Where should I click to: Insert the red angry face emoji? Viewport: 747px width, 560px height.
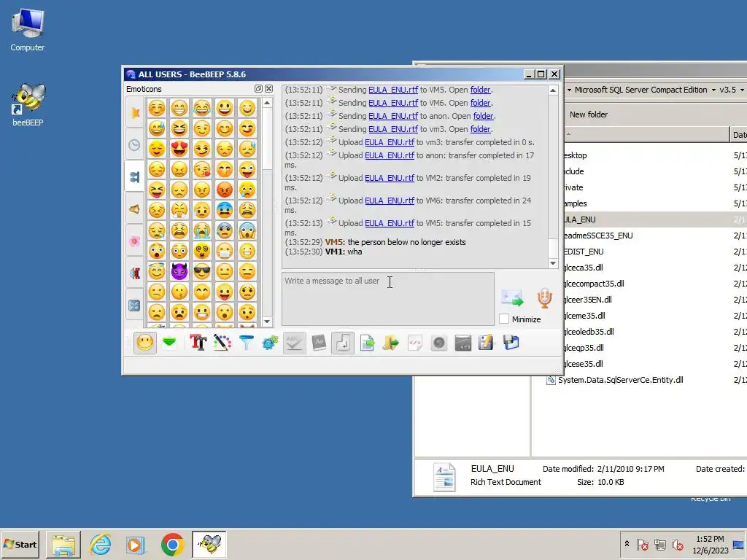point(225,190)
